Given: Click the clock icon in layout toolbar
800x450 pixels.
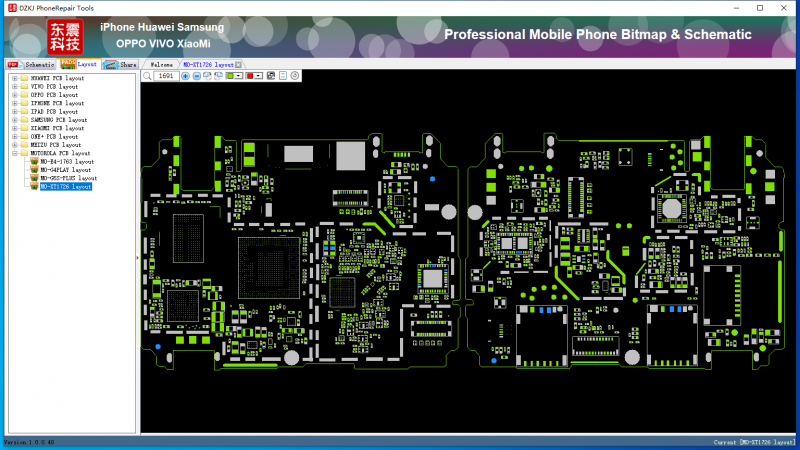Looking at the screenshot, I should point(294,76).
